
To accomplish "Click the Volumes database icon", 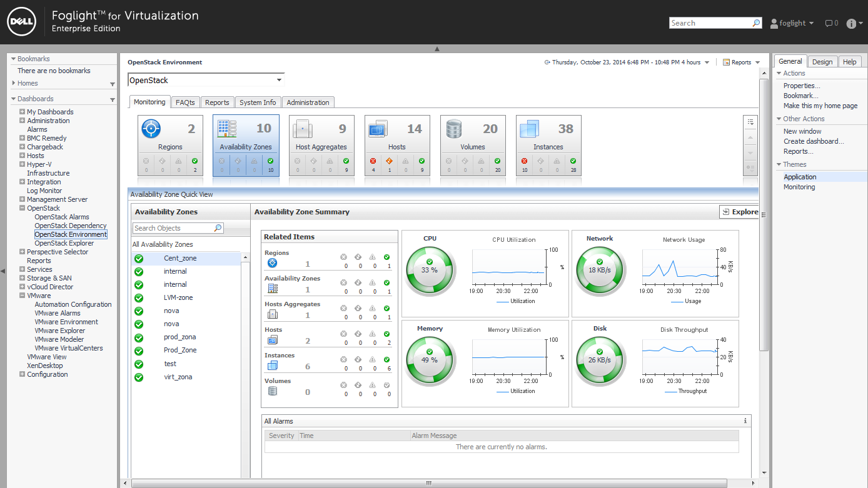I will coord(453,129).
